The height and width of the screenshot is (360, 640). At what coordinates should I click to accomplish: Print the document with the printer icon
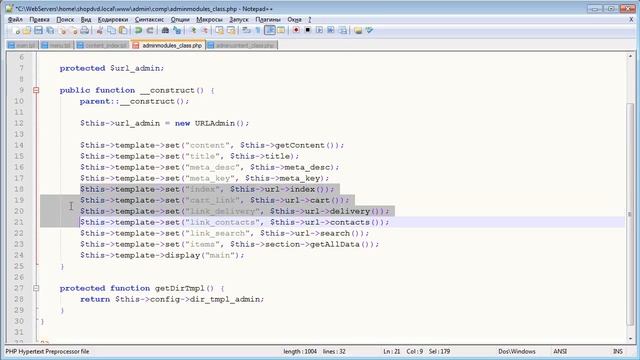[x=84, y=31]
